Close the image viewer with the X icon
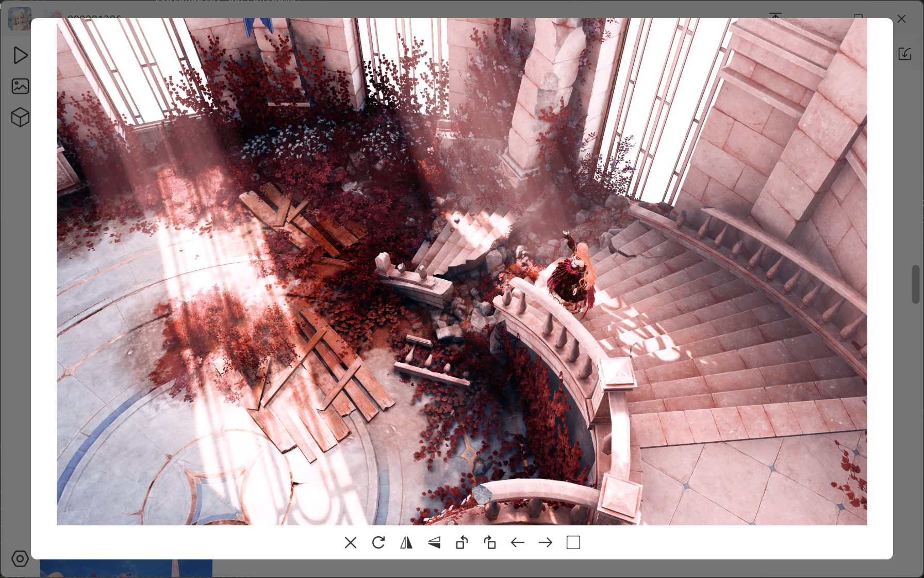 [351, 542]
